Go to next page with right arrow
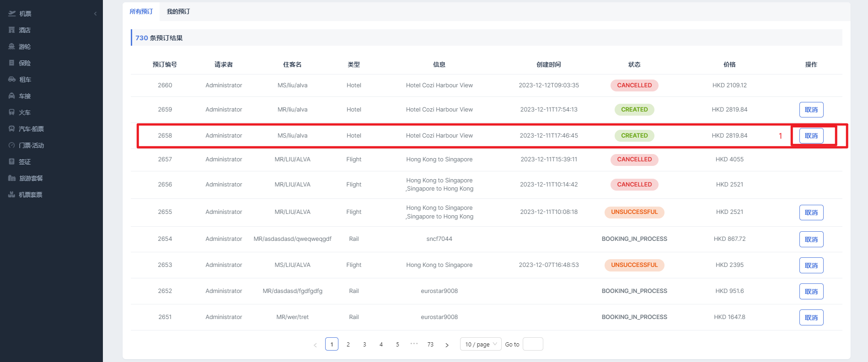Screen dimensions: 868x362 point(447,345)
